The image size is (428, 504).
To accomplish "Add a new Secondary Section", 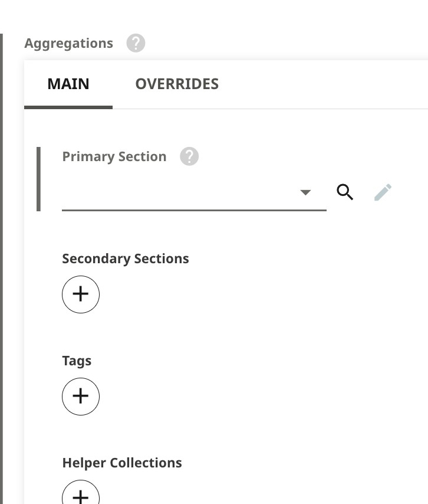I will click(x=81, y=294).
